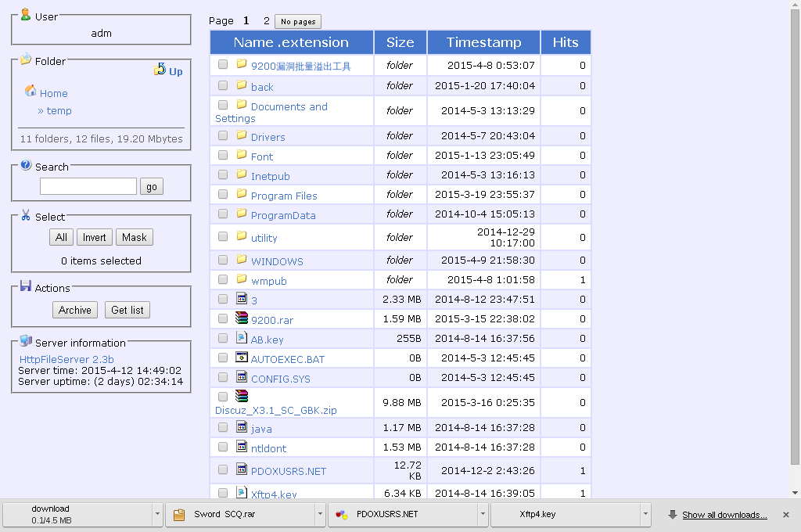Click the folder icon beside Documents and Settings
This screenshot has width=801, height=532.
tap(242, 104)
